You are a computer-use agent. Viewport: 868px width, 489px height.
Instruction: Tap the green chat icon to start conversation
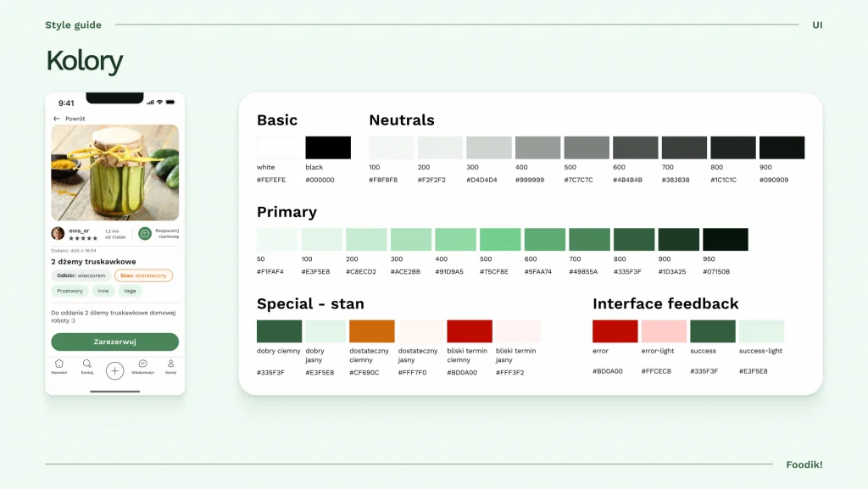(x=144, y=233)
